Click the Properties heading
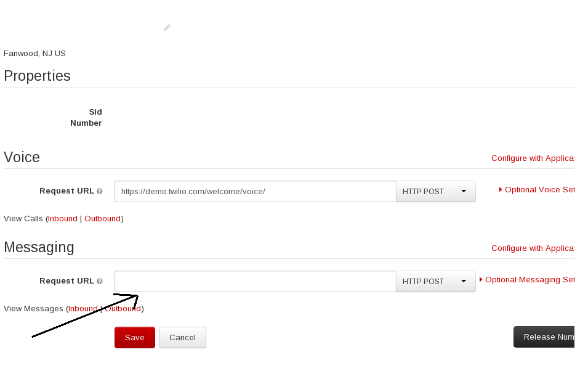This screenshot has height=376, width=588. coord(37,76)
